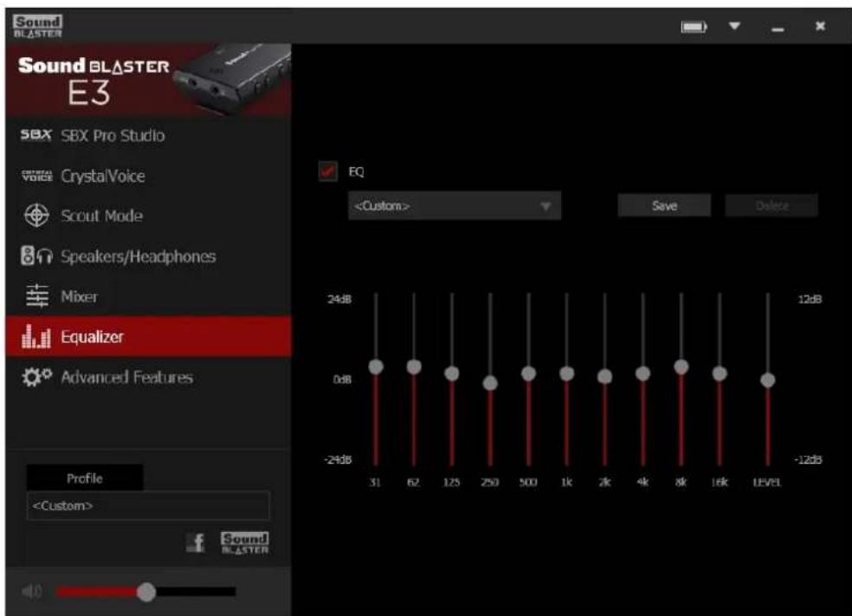Toggle the EQ checkbox
852x616 pixels.
point(327,171)
